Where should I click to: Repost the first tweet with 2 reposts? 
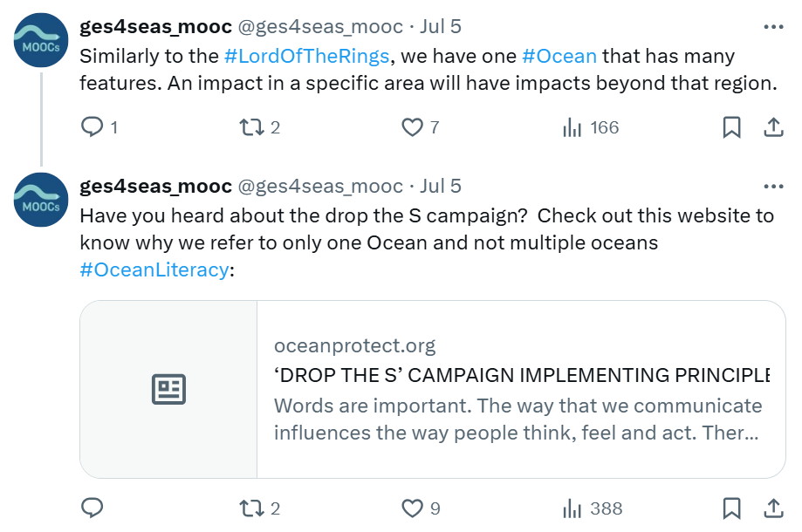[252, 127]
